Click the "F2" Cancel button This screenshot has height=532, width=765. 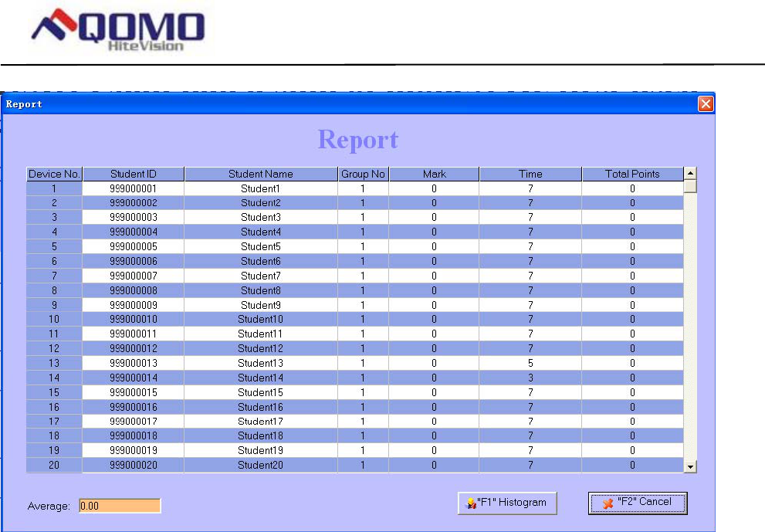(x=638, y=503)
